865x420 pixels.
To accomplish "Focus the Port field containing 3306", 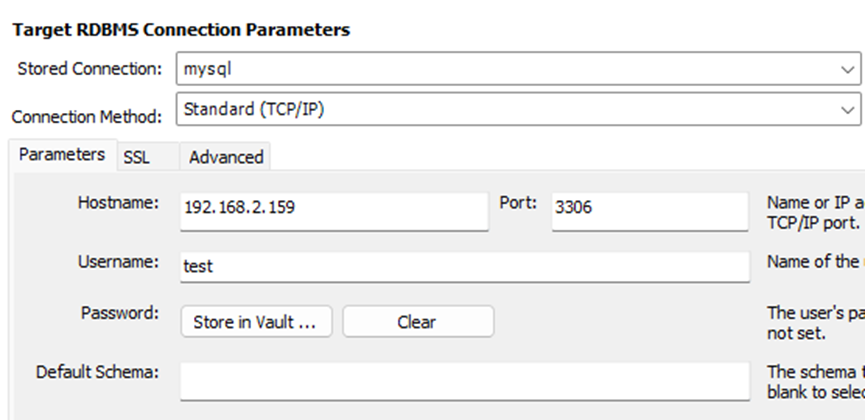I will [x=649, y=210].
